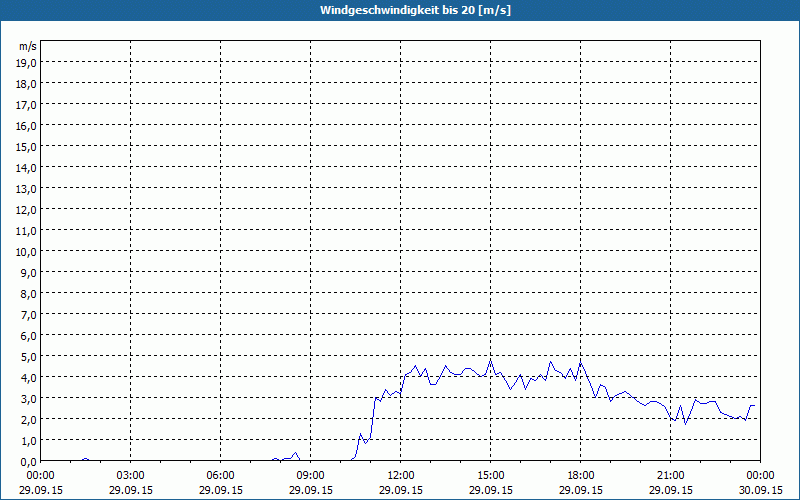Click the chart title Windgeschwindigkeit bis 20 [m/s]
This screenshot has height=500, width=800.
[415, 10]
